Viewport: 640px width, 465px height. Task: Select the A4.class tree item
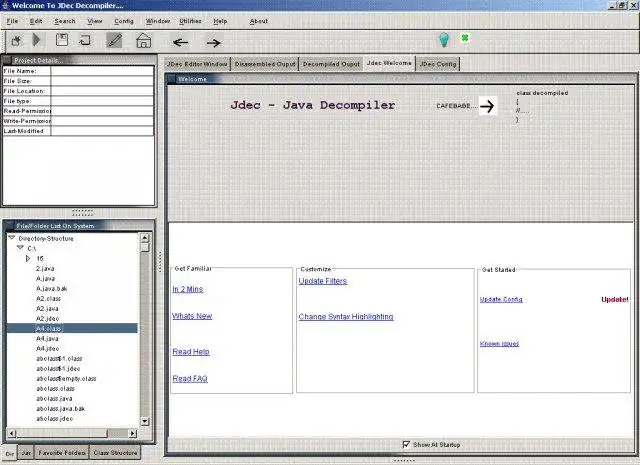(49, 328)
